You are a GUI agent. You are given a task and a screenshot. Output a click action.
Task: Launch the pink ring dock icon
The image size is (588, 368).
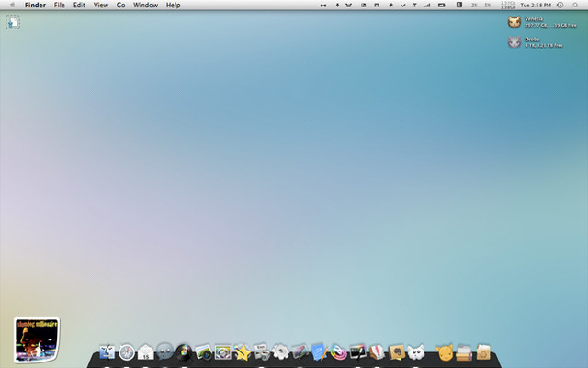pyautogui.click(x=338, y=352)
